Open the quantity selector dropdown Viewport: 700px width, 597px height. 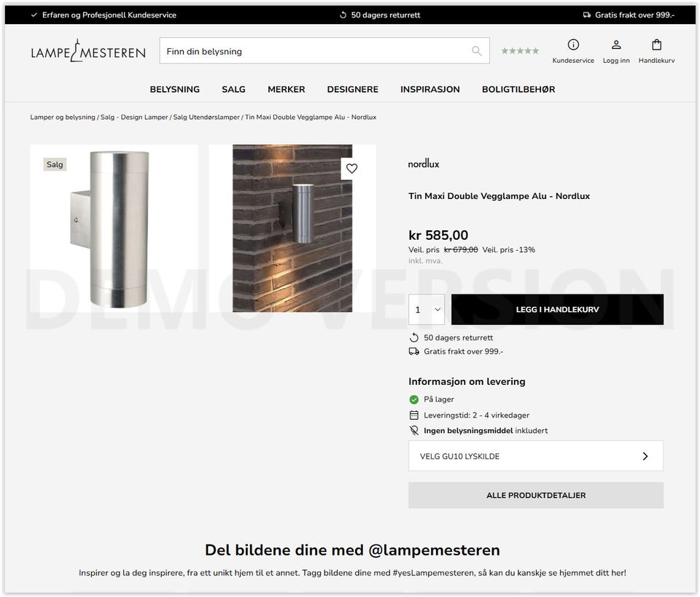(427, 309)
